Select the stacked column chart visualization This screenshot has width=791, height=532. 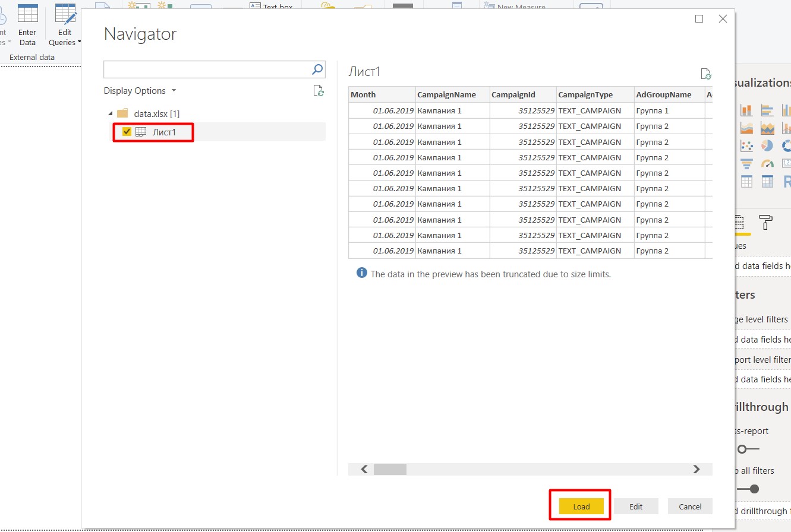(x=746, y=110)
